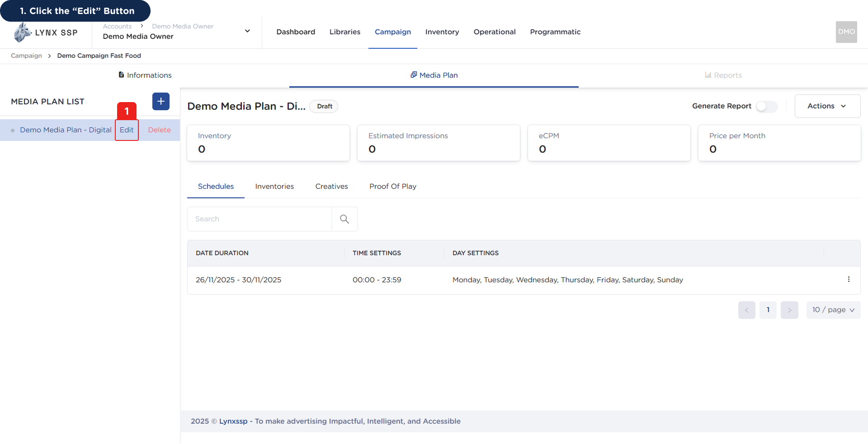The height and width of the screenshot is (444, 868).
Task: Click the Draft status badge
Action: pyautogui.click(x=324, y=106)
